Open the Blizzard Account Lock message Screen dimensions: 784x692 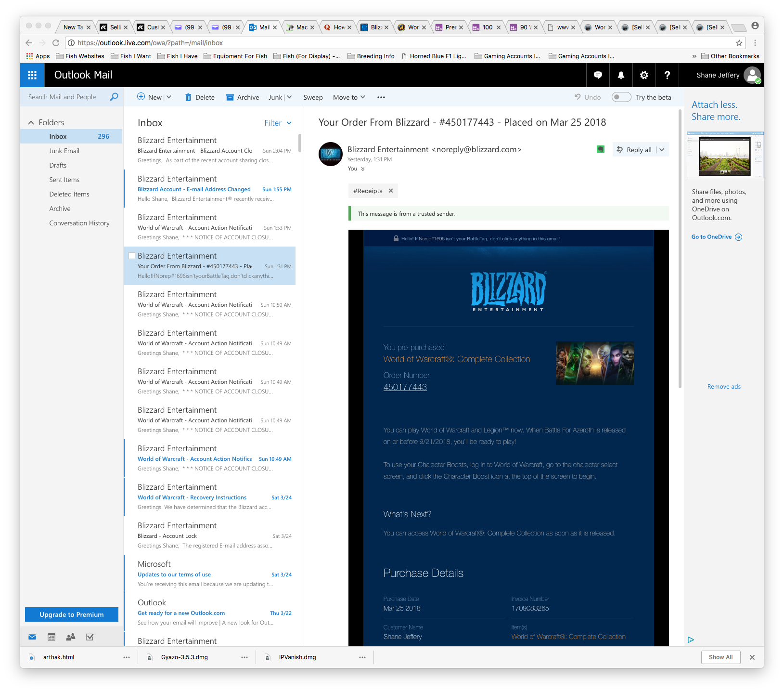[209, 535]
